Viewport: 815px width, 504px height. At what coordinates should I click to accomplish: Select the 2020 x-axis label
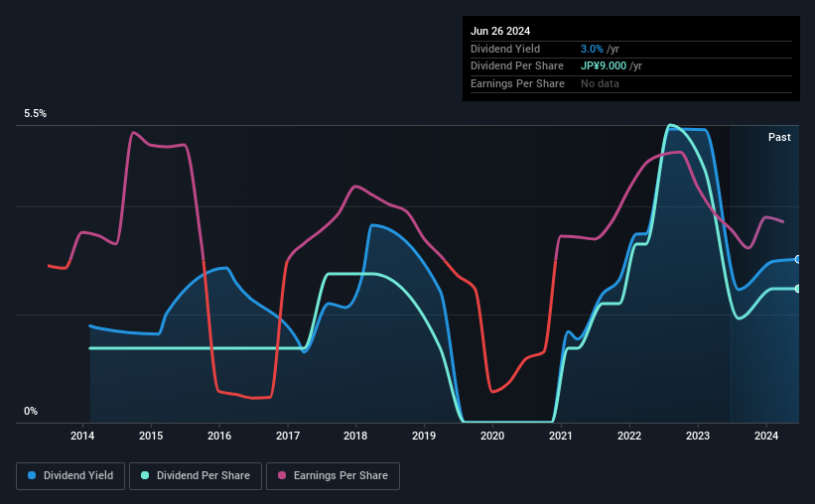point(492,436)
